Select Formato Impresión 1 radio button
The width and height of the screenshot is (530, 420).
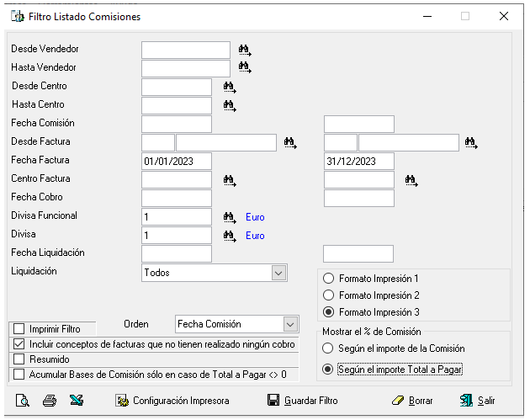pyautogui.click(x=328, y=279)
